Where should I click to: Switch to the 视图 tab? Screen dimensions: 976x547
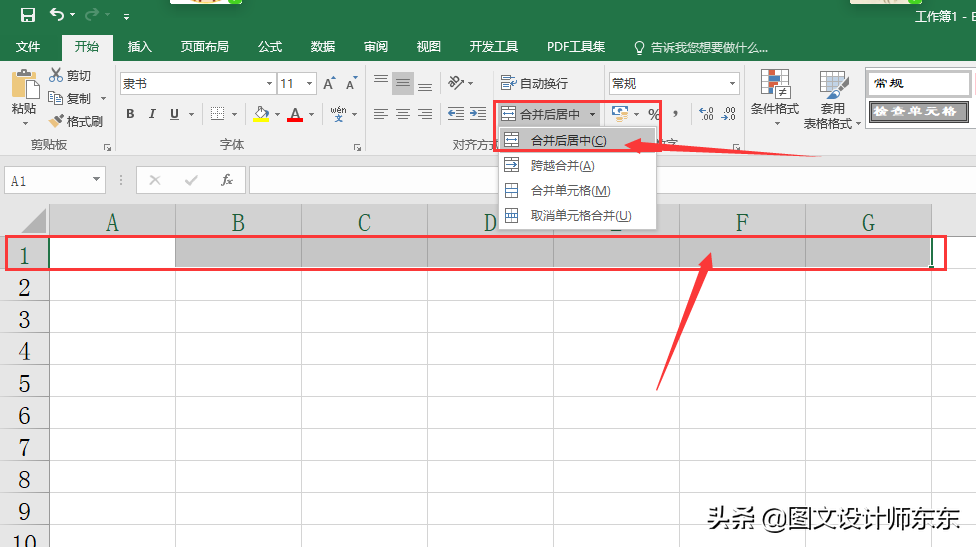pos(428,47)
